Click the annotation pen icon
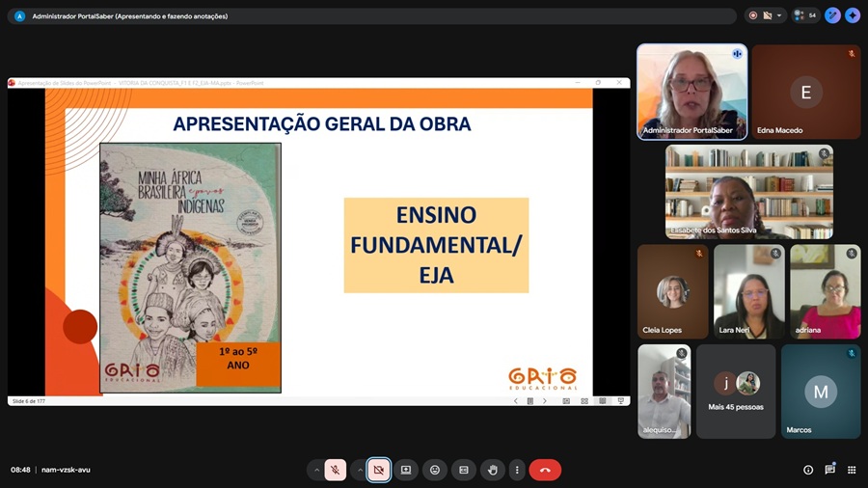This screenshot has width=868, height=488. click(x=832, y=15)
